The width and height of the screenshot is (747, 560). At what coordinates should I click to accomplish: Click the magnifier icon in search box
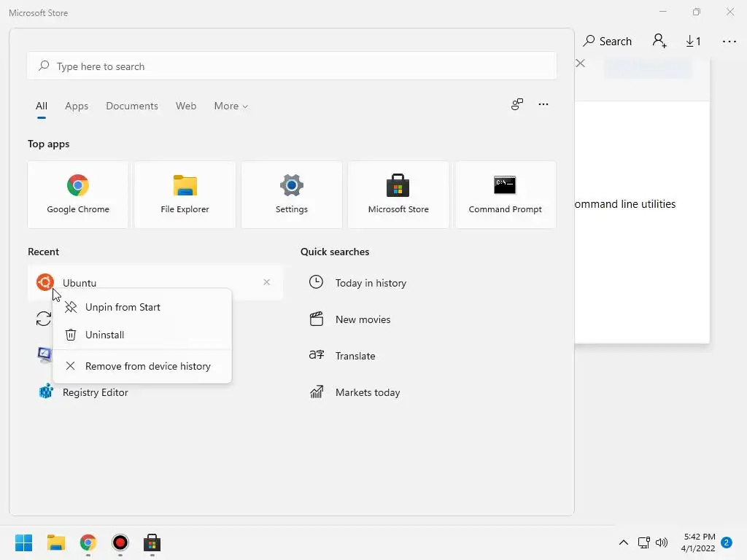pyautogui.click(x=44, y=66)
